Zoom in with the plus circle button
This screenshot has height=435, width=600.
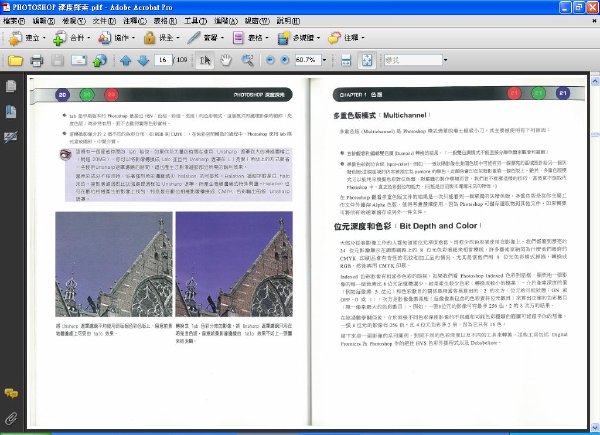285,60
